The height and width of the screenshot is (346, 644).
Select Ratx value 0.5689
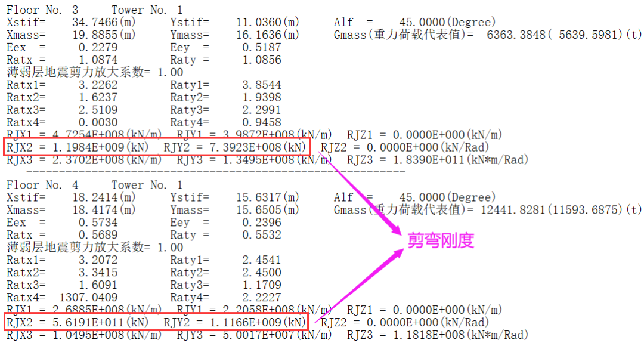pyautogui.click(x=98, y=235)
